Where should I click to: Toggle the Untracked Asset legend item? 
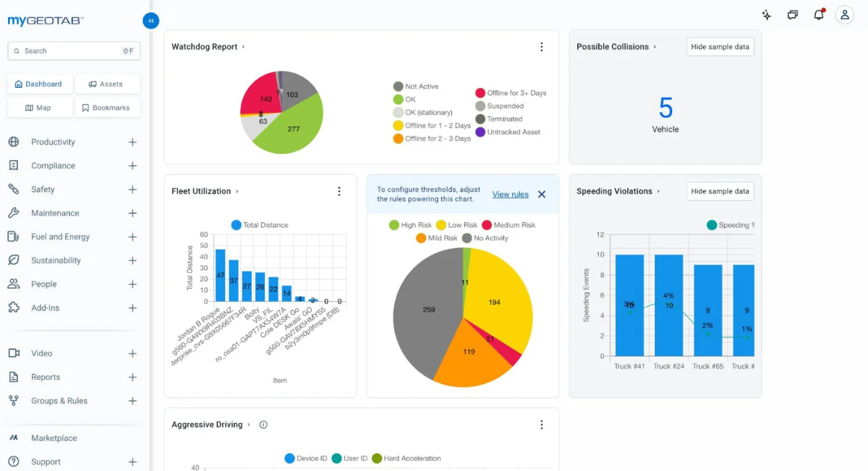tap(508, 132)
